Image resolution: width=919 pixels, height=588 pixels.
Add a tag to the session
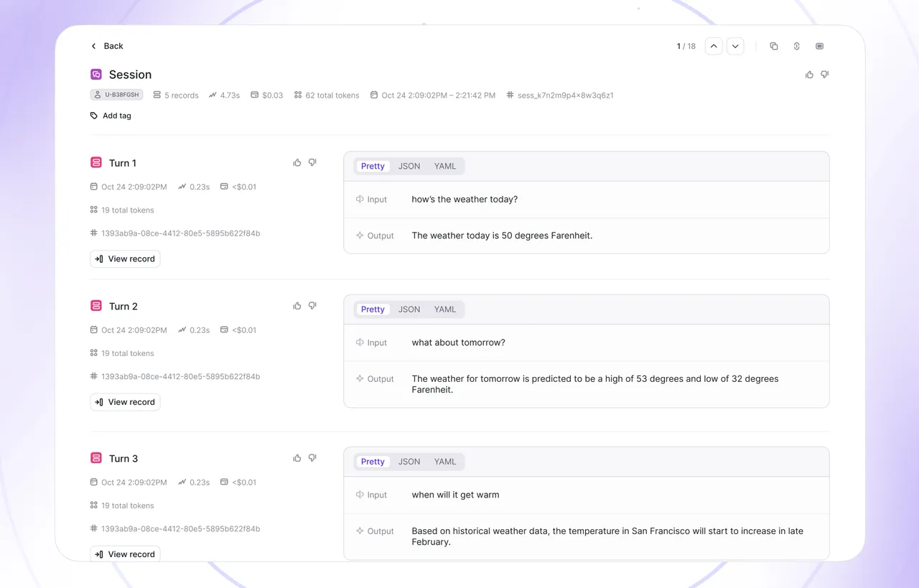(x=111, y=116)
